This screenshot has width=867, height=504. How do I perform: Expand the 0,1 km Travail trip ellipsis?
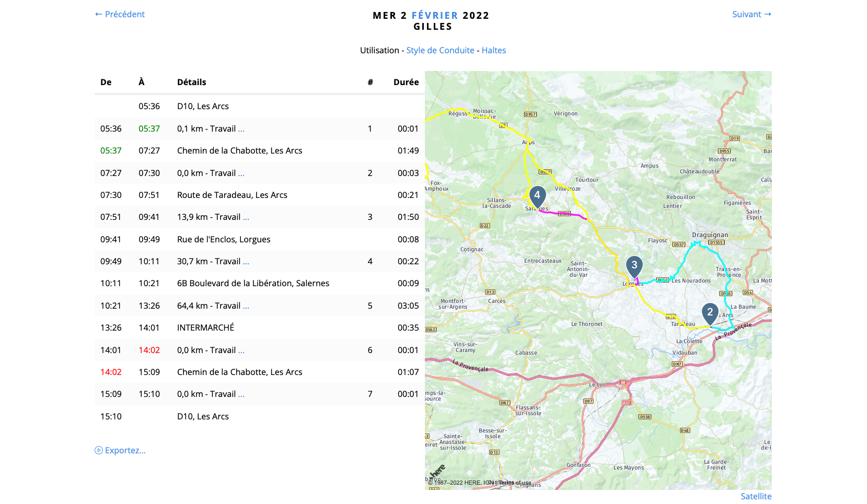pos(241,129)
